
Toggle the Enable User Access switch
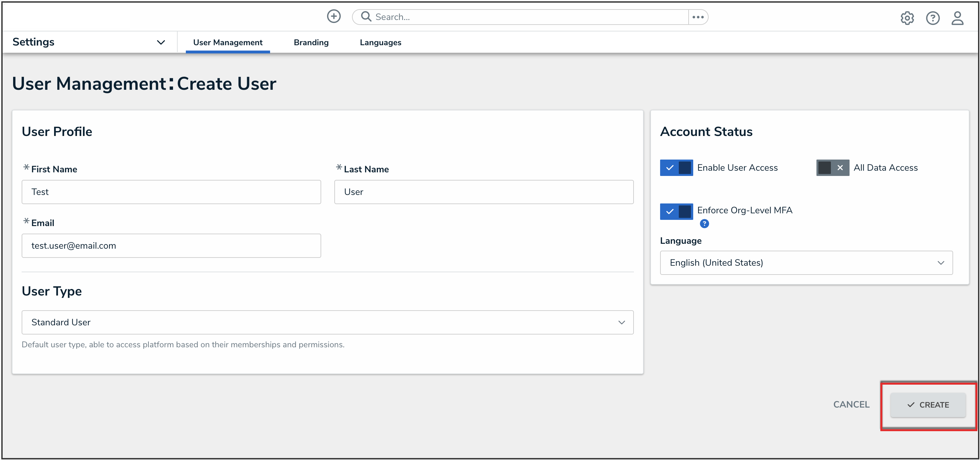tap(676, 168)
